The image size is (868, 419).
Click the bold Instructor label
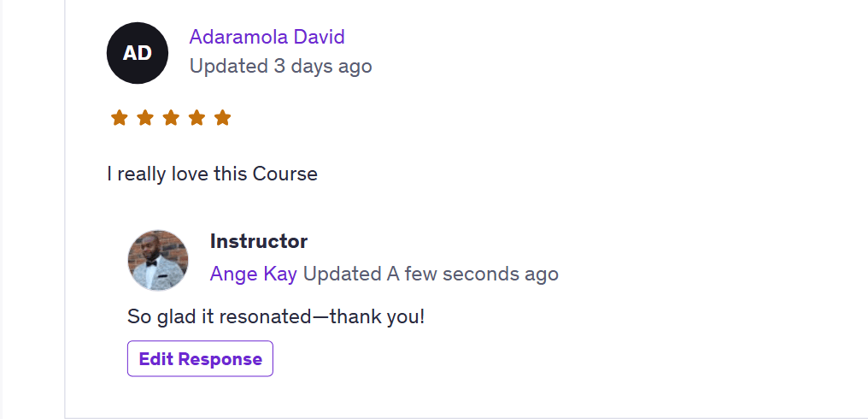click(x=259, y=241)
